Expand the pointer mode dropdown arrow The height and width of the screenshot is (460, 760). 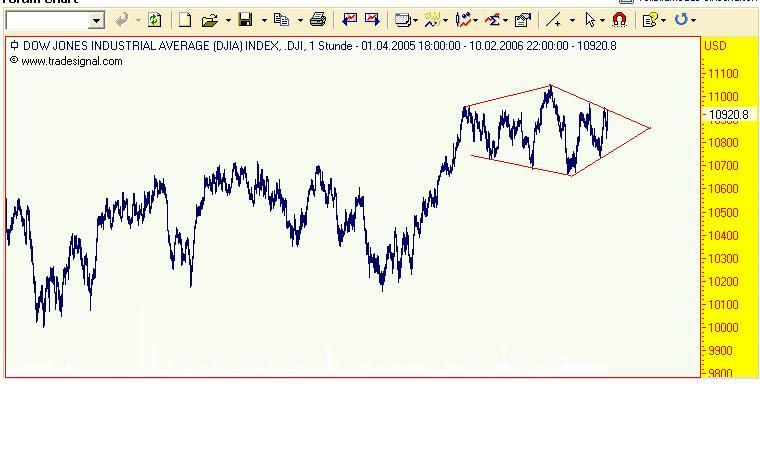pos(602,20)
